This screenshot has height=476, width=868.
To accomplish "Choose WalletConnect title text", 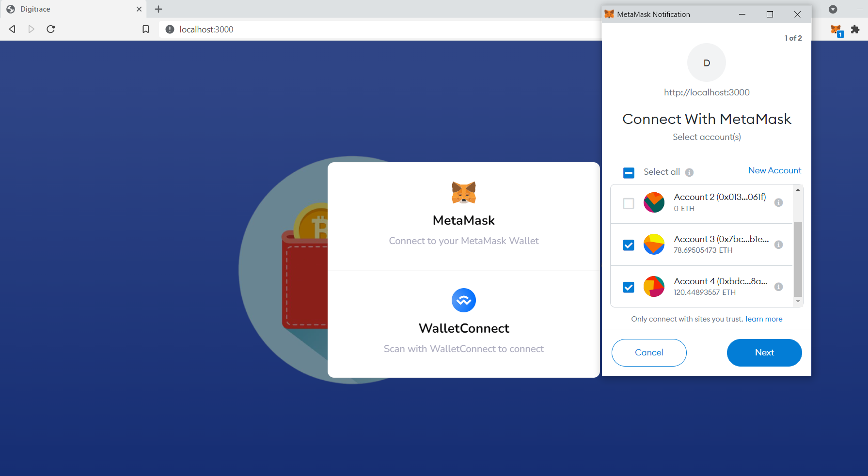I will point(464,328).
